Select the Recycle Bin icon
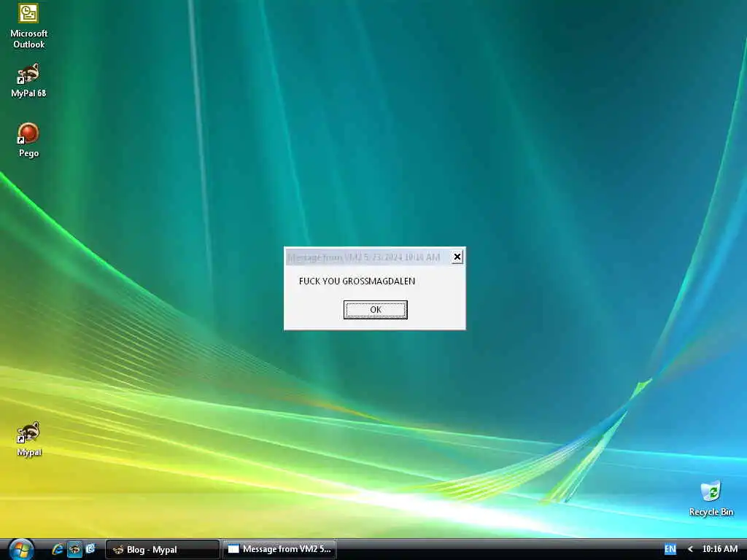 711,499
